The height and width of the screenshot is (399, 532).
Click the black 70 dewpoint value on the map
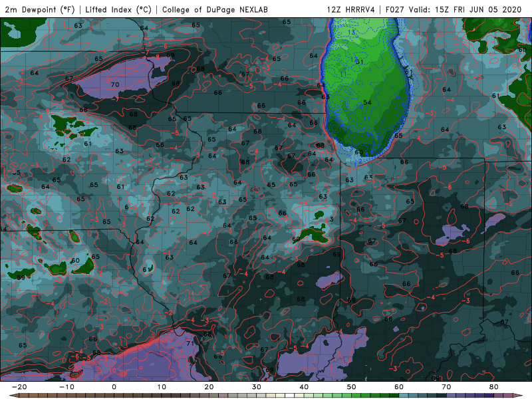coord(115,84)
